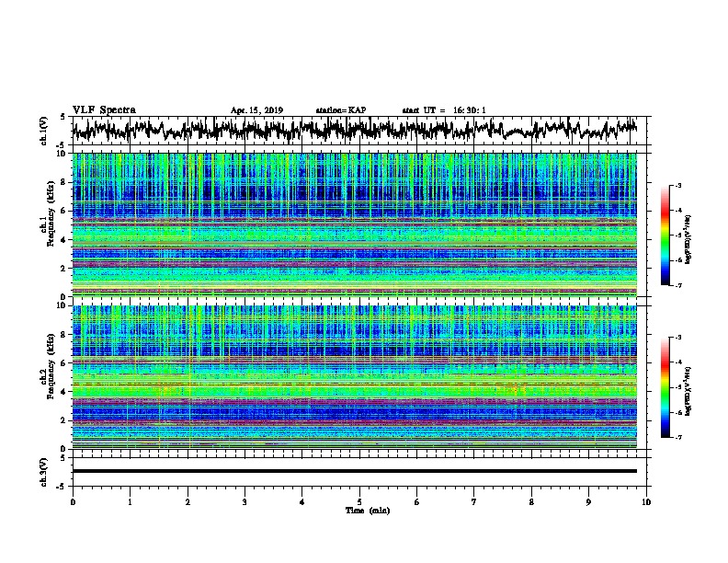The image size is (728, 563).
Task: Click the "-3" label on ch.1 color scale
Action: [677, 186]
